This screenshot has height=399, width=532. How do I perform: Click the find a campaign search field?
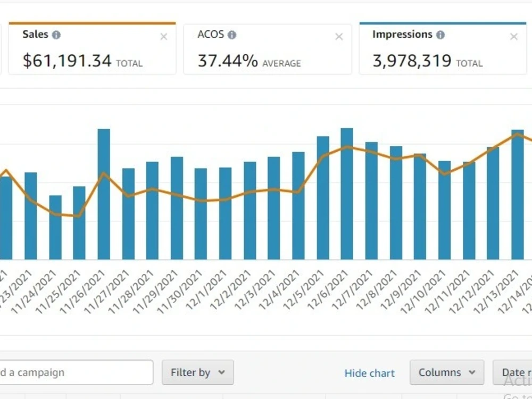76,372
